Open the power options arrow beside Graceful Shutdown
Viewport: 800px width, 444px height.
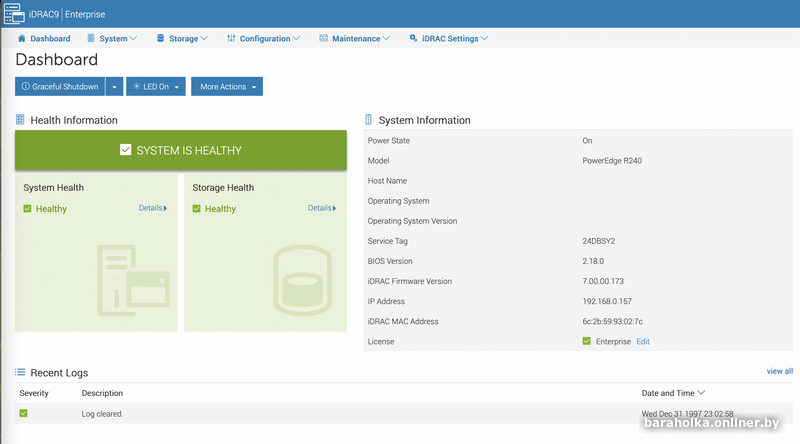114,87
